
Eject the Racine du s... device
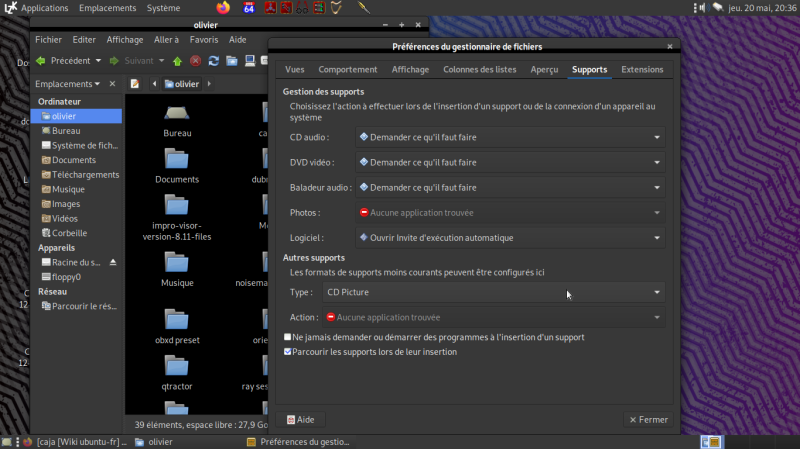(x=113, y=262)
